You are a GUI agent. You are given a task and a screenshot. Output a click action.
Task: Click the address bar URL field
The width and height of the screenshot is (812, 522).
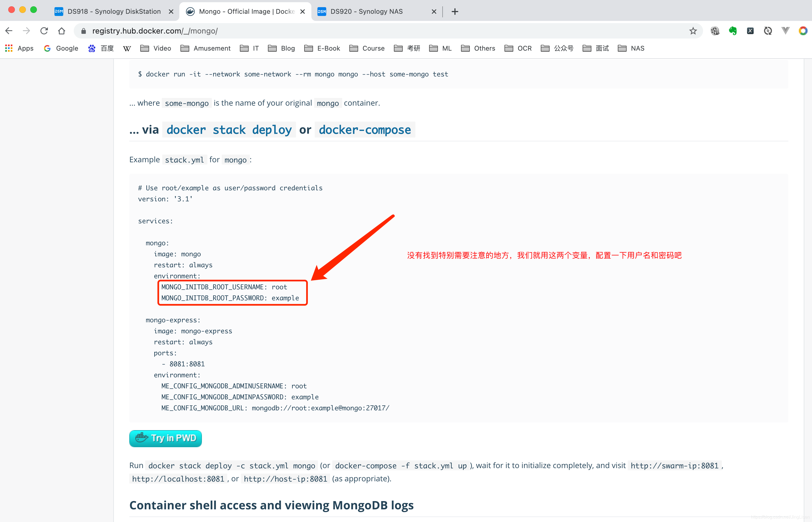click(373, 31)
